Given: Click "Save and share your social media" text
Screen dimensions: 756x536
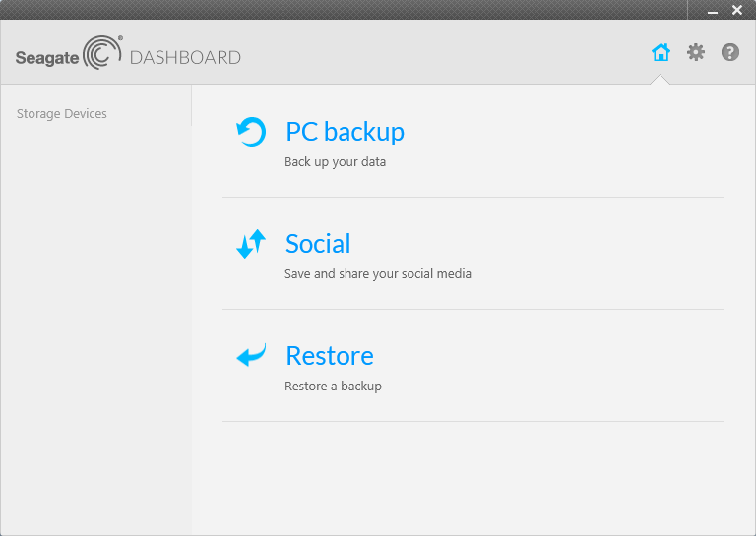Looking at the screenshot, I should coord(378,274).
